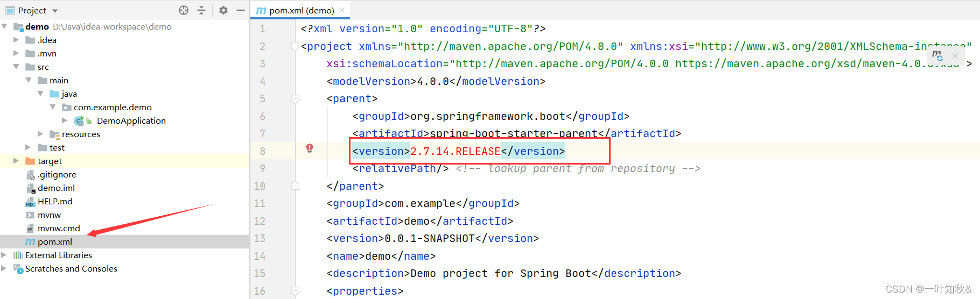Expand Scratches and Consoles
The width and height of the screenshot is (980, 299).
pos(4,268)
